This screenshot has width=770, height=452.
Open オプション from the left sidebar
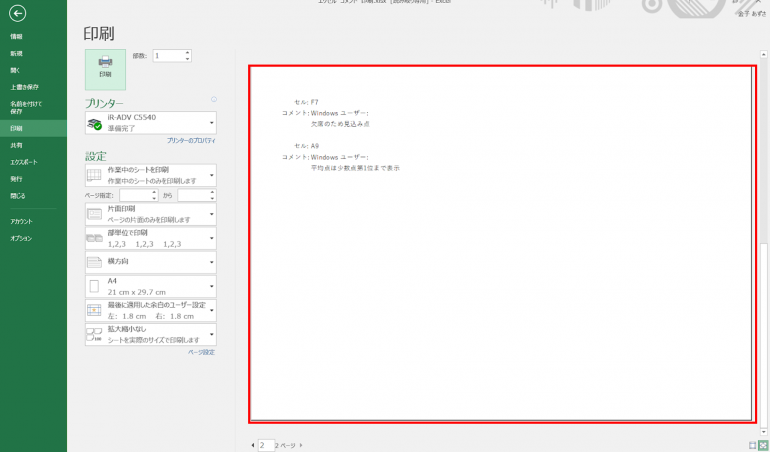(21, 238)
